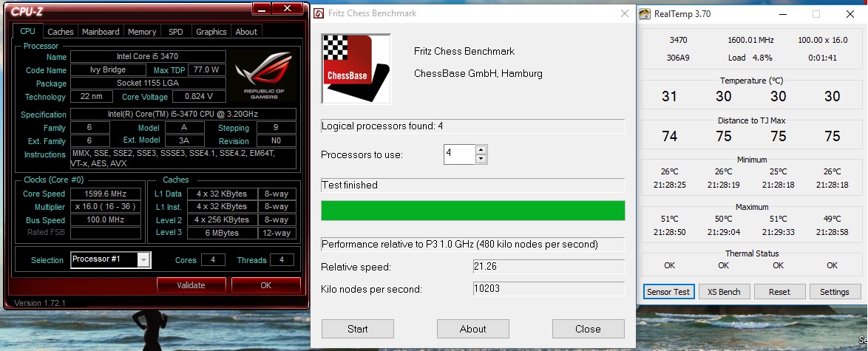Click the Technology value 22 nm

tap(92, 96)
